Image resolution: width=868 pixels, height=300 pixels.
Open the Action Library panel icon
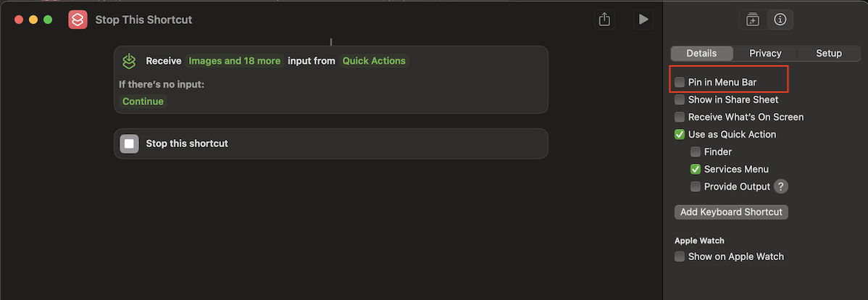(x=753, y=20)
